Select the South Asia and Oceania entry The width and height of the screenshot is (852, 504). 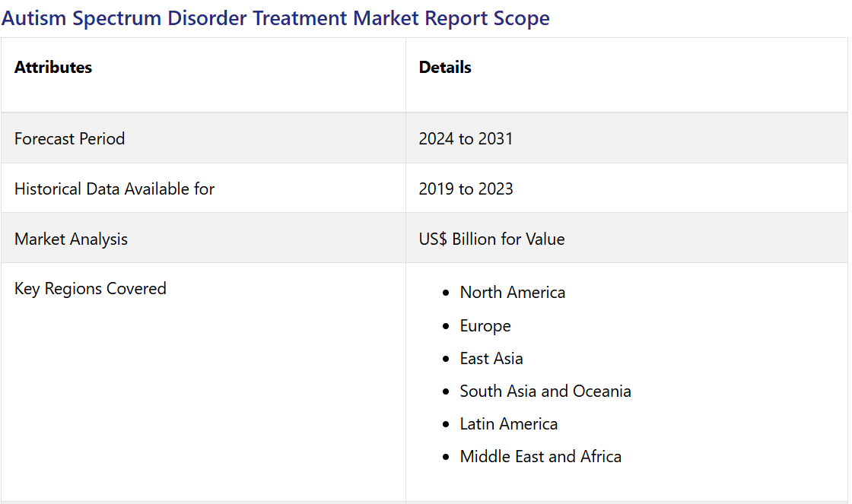pos(545,391)
